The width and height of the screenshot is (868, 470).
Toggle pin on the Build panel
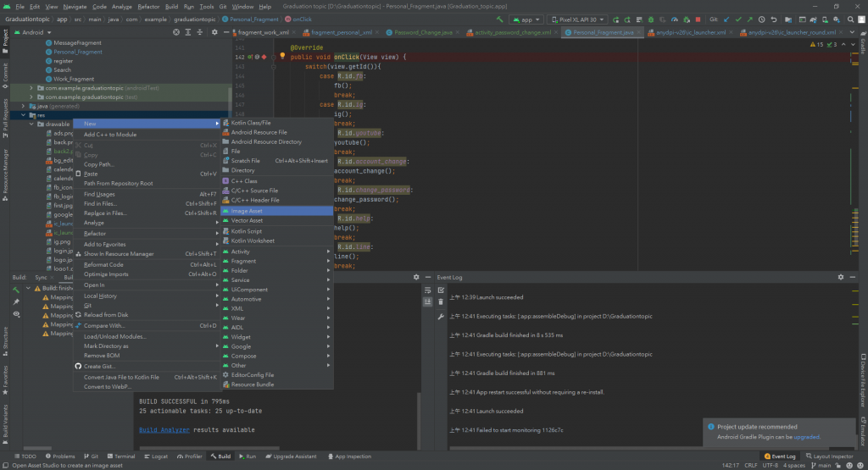coord(16,301)
